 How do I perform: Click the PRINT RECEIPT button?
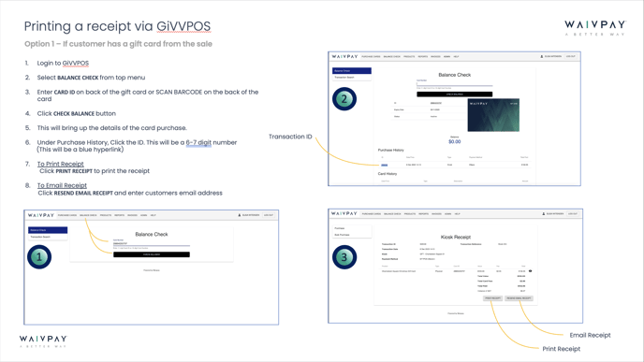(492, 298)
